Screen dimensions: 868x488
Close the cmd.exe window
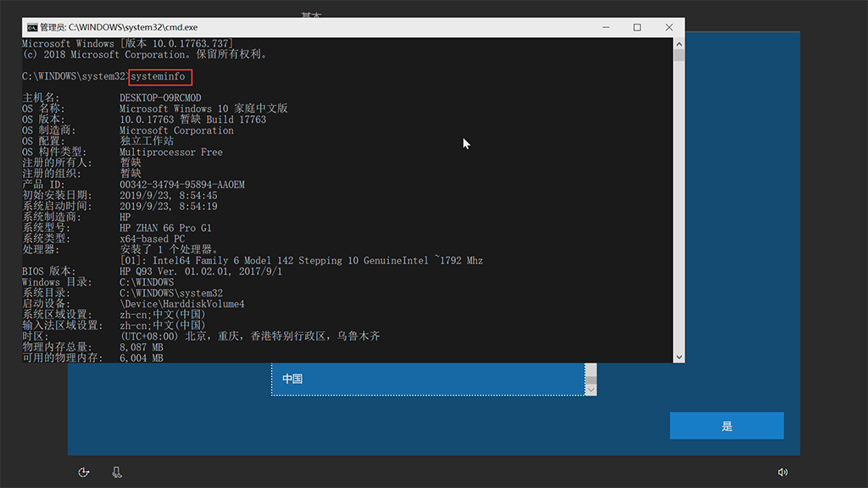click(669, 27)
